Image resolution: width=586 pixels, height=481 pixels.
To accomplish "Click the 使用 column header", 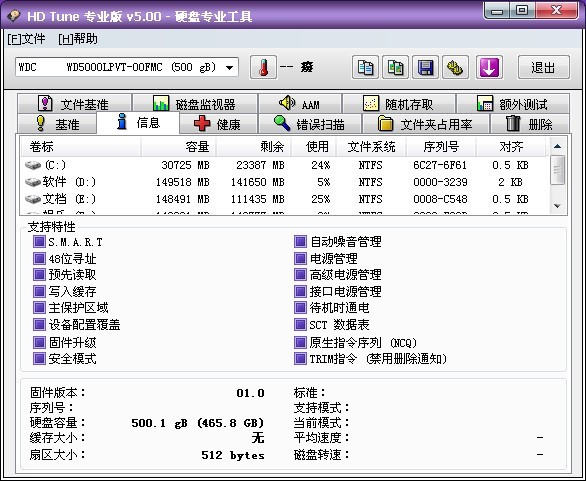I will (x=314, y=147).
